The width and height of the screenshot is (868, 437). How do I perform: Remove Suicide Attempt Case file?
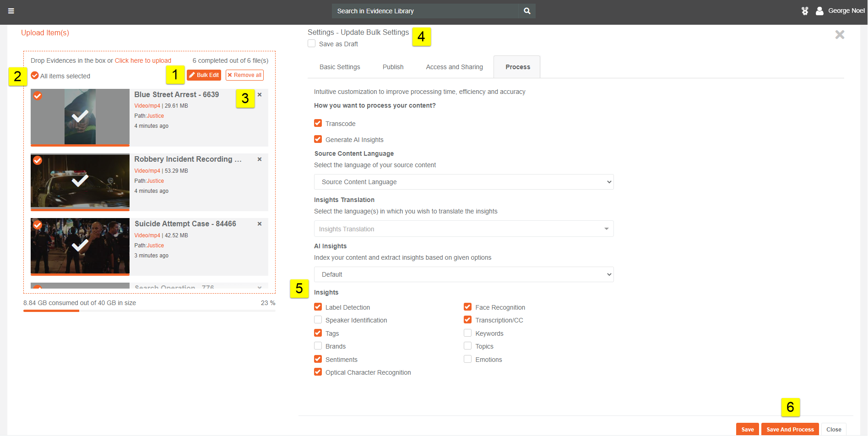260,224
